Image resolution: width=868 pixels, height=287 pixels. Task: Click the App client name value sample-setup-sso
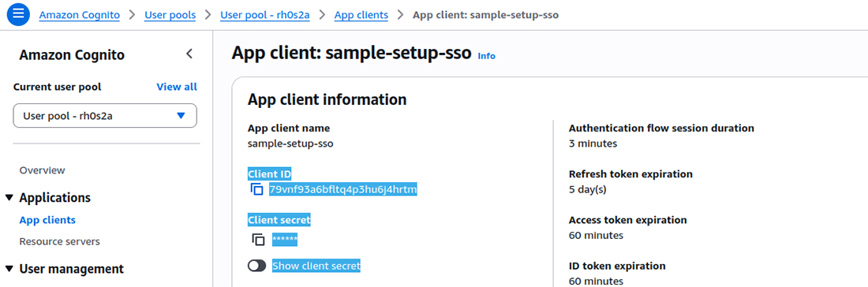pyautogui.click(x=290, y=143)
